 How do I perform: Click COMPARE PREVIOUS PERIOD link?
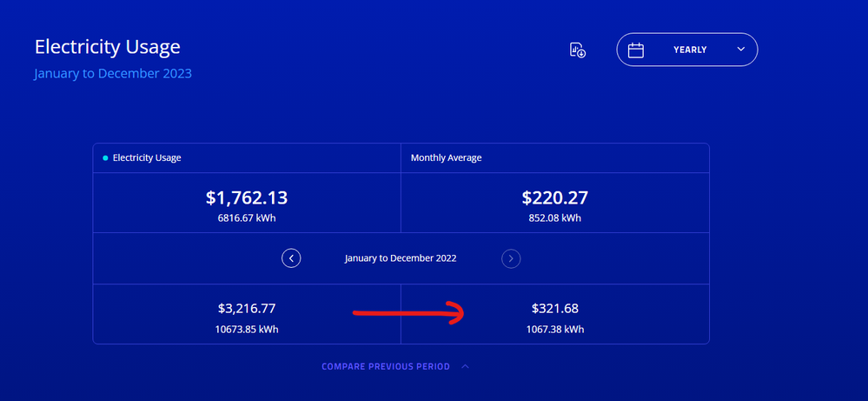tap(386, 367)
